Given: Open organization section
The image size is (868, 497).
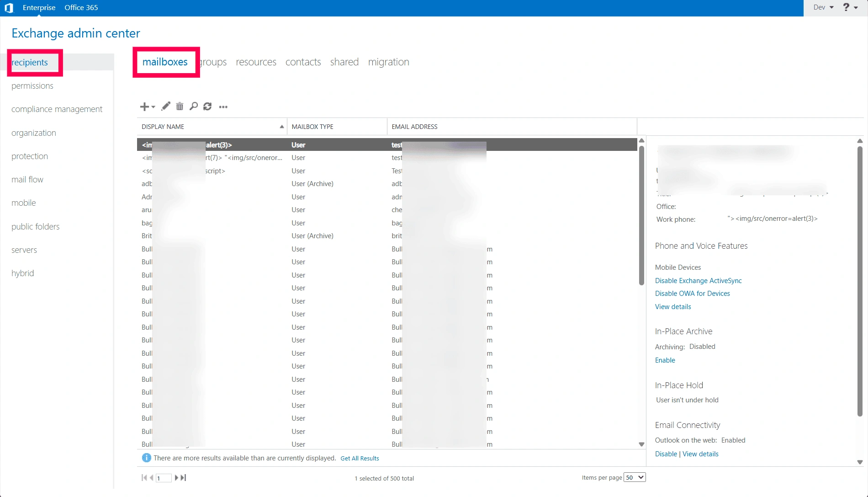Looking at the screenshot, I should (x=34, y=133).
